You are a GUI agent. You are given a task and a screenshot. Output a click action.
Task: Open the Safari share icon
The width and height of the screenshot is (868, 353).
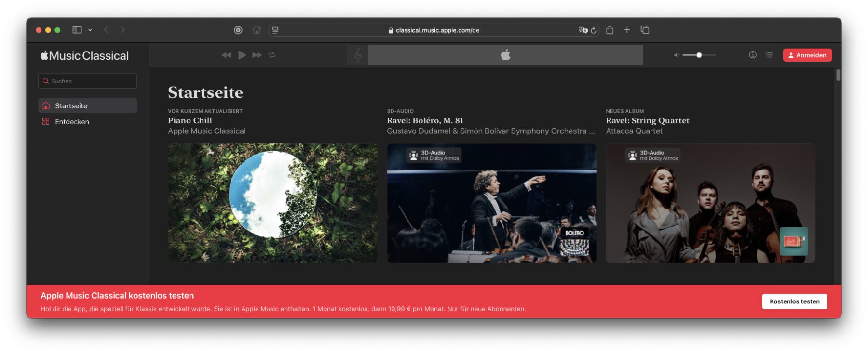pos(610,30)
